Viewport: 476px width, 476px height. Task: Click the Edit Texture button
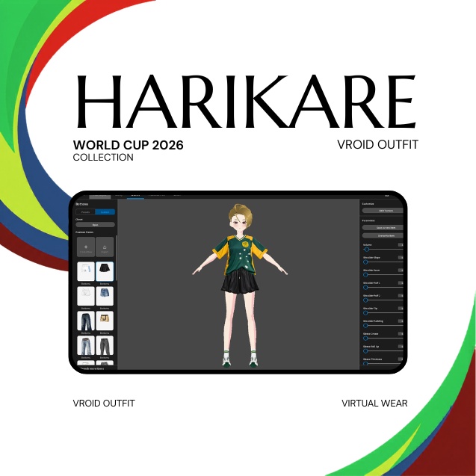[383, 211]
